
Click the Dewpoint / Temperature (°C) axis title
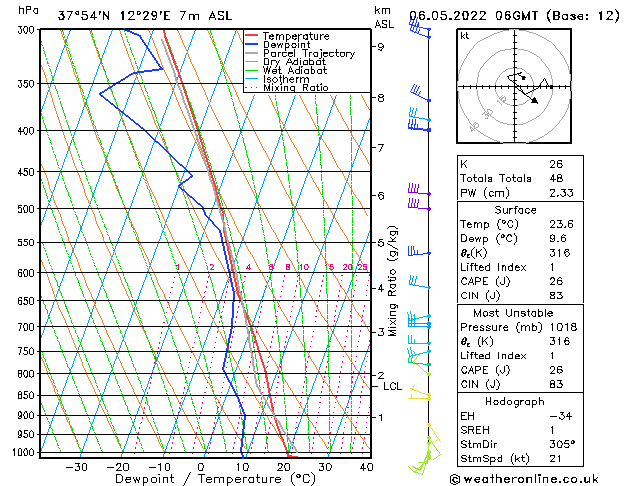click(215, 479)
